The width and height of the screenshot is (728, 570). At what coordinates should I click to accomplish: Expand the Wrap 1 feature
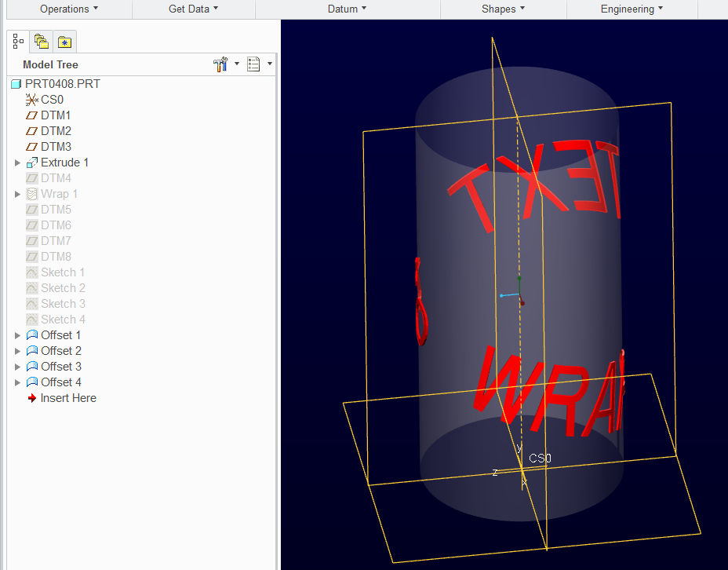tap(17, 194)
